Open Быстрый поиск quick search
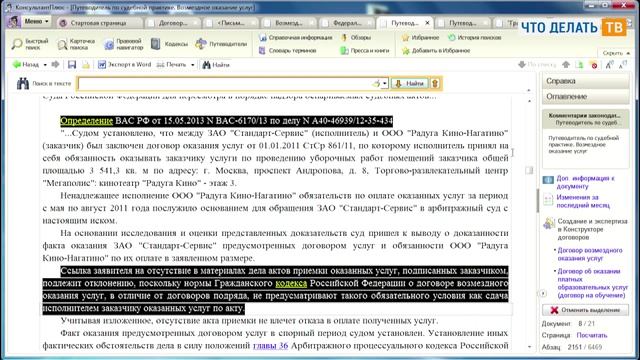 (30, 44)
